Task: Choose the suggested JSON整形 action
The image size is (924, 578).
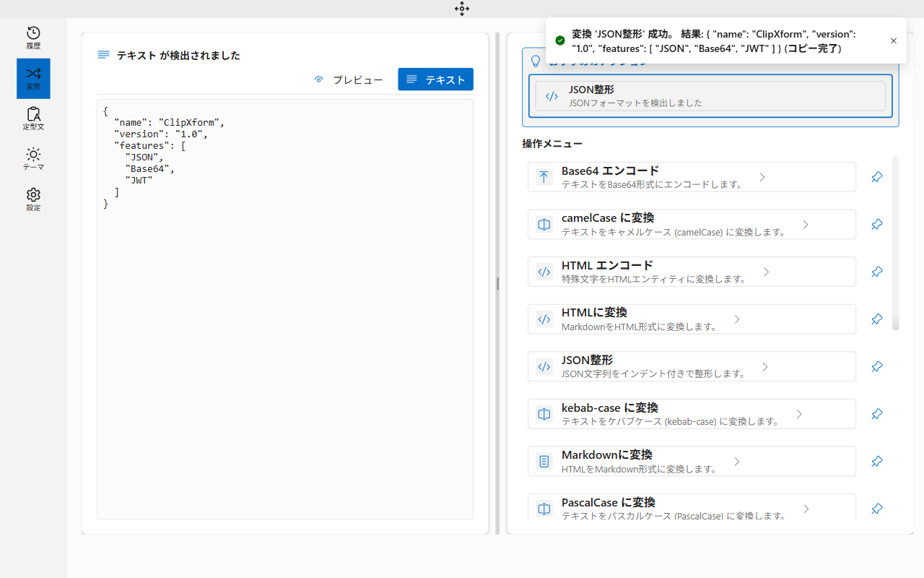Action: 710,95
